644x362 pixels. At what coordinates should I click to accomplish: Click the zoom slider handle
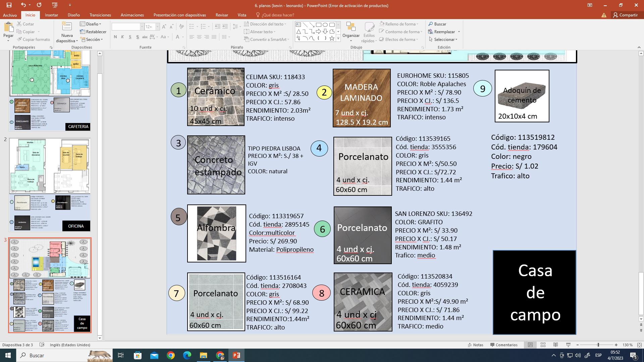[x=598, y=345]
